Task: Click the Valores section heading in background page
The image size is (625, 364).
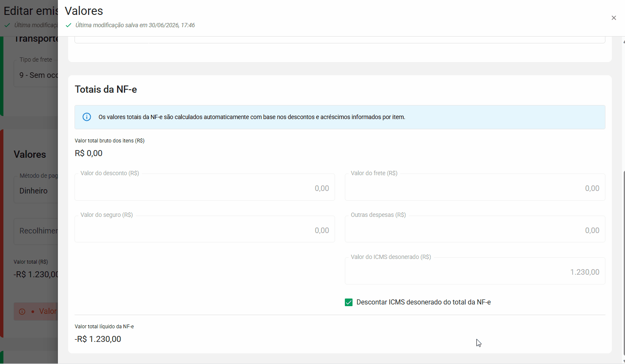Action: [x=30, y=154]
